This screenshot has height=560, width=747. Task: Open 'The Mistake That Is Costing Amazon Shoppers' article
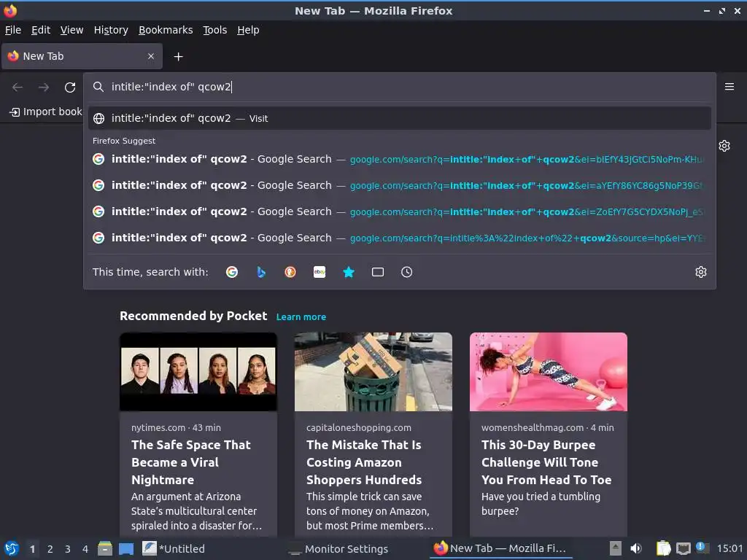[x=365, y=462]
